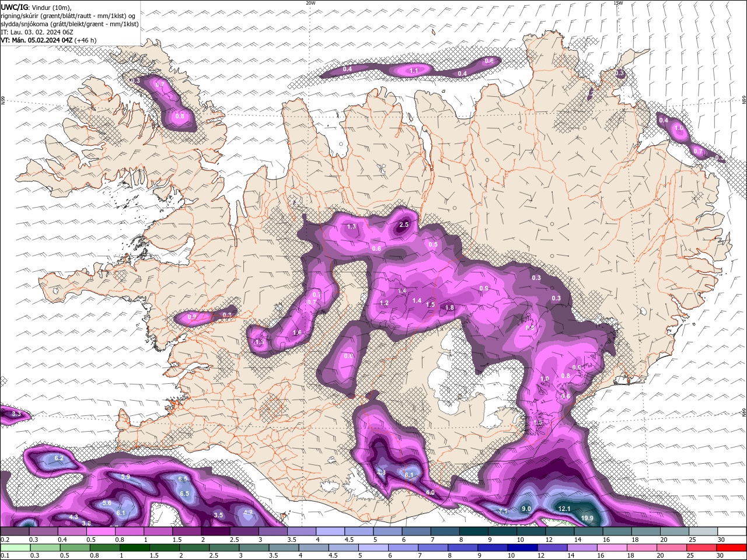Click the 20W longitude label
This screenshot has width=747, height=560.
tap(310, 3)
